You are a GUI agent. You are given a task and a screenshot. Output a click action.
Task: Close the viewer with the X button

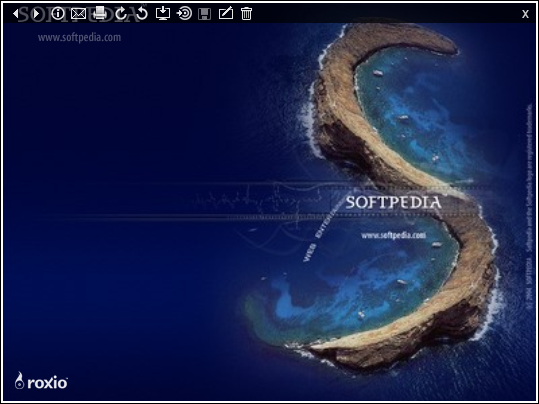tap(525, 14)
